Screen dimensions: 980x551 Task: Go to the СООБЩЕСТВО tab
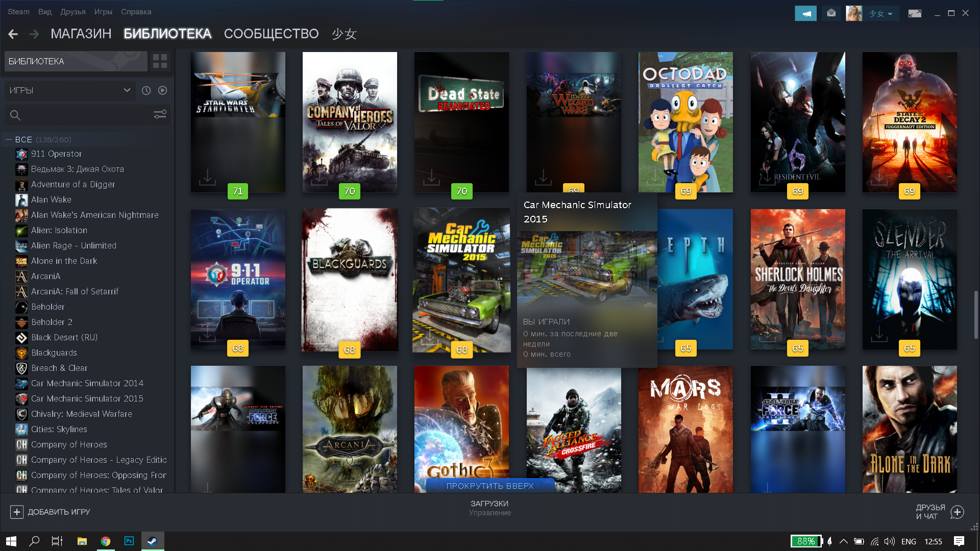pyautogui.click(x=271, y=34)
